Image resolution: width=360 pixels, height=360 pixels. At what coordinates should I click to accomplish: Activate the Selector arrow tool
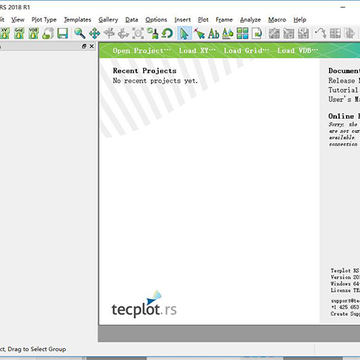click(x=184, y=33)
